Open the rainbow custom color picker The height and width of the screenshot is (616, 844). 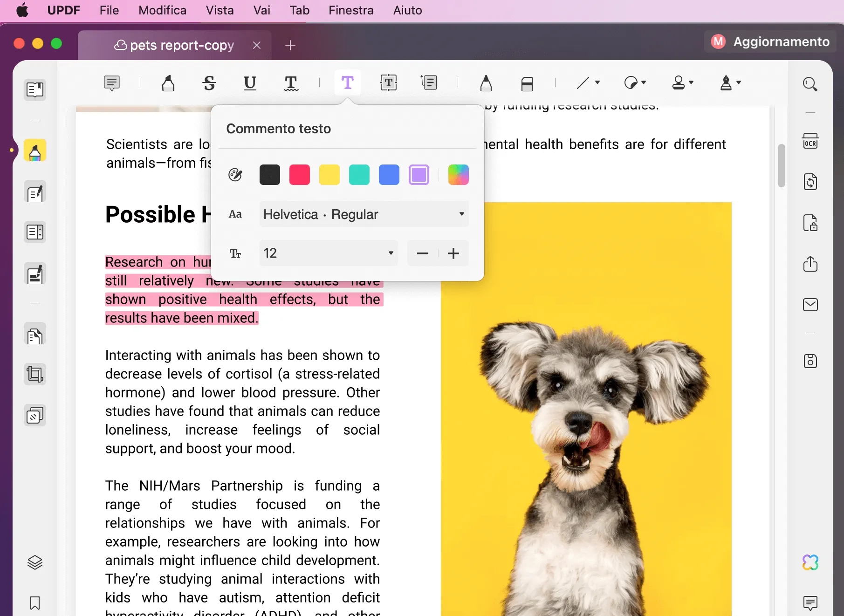click(x=459, y=175)
